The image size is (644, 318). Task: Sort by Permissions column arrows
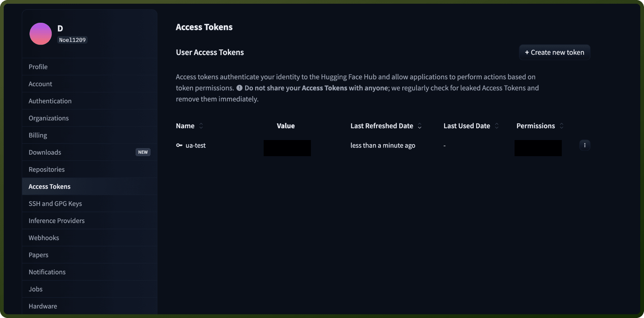561,126
